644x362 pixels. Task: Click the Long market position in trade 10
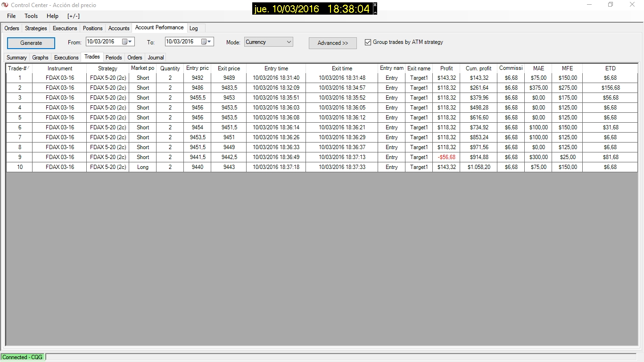click(143, 167)
